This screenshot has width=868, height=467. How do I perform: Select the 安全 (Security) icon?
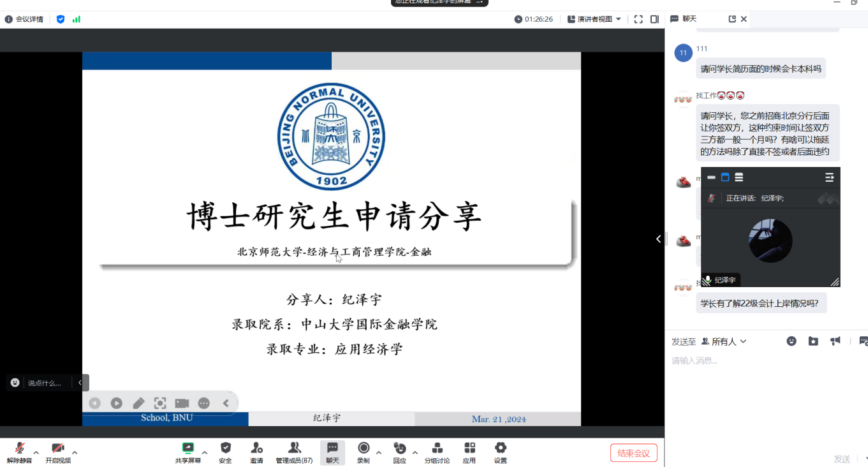[x=225, y=452]
